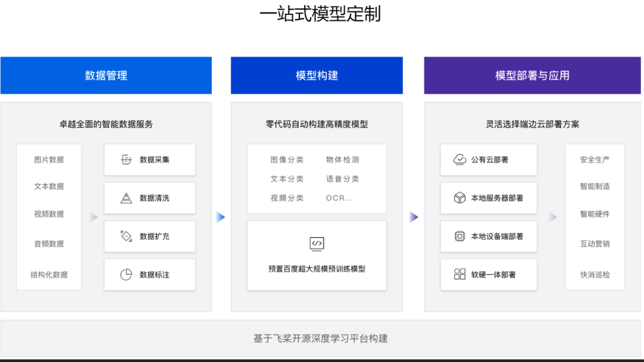Click the 音频数据 text
644x362 pixels.
point(49,244)
